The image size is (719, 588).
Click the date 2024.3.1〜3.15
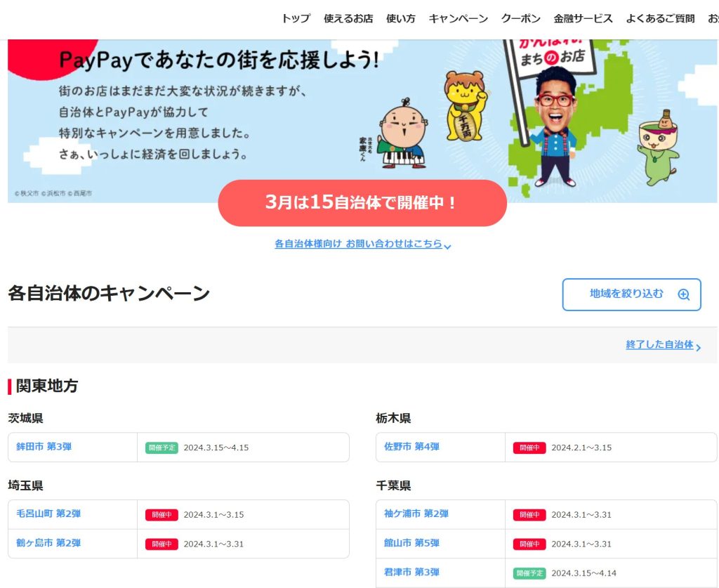[x=213, y=515]
